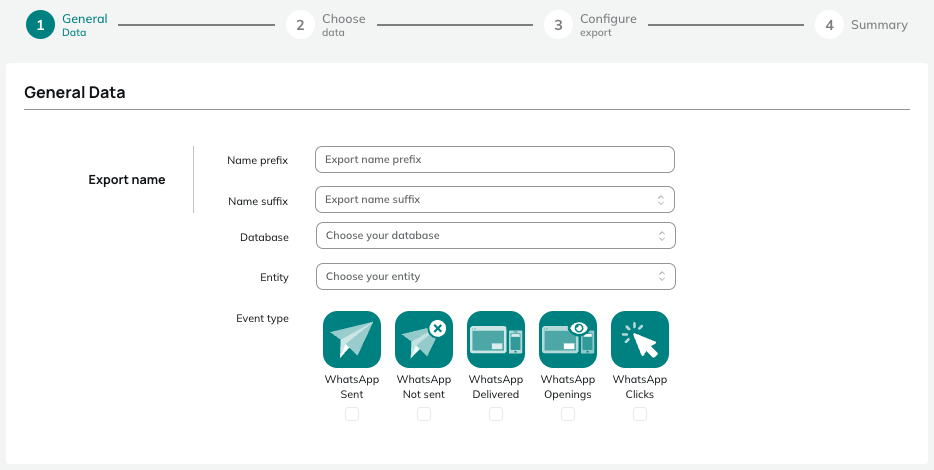This screenshot has height=470, width=934.
Task: Click the Entity label
Action: pos(274,277)
